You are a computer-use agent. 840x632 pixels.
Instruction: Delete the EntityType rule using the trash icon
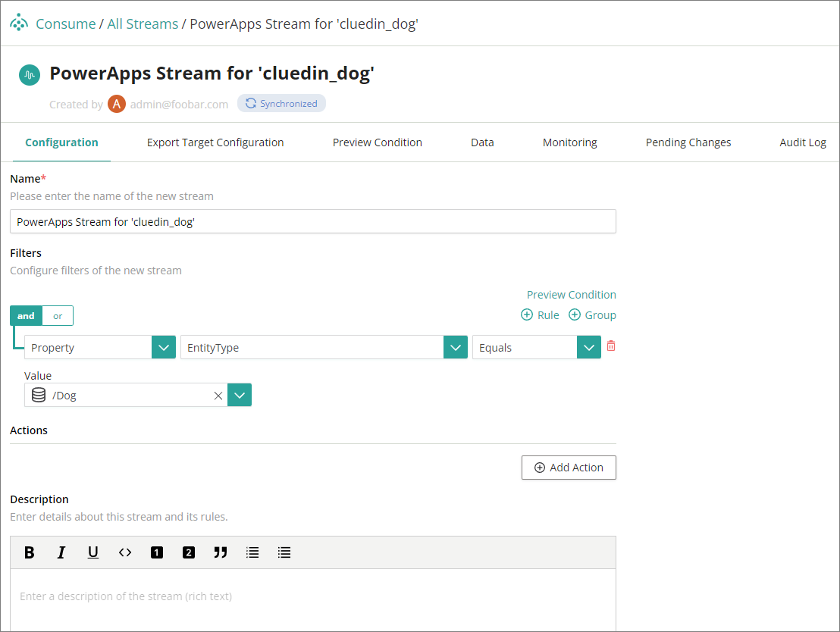(611, 346)
